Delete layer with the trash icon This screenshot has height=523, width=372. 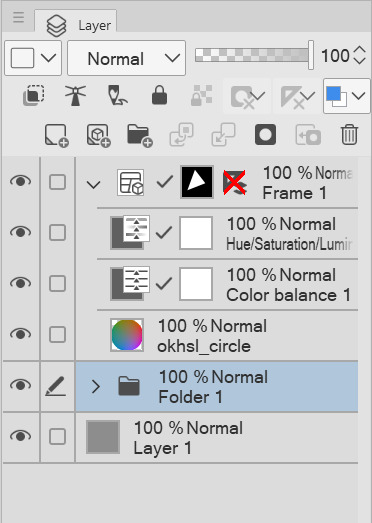coord(349,134)
